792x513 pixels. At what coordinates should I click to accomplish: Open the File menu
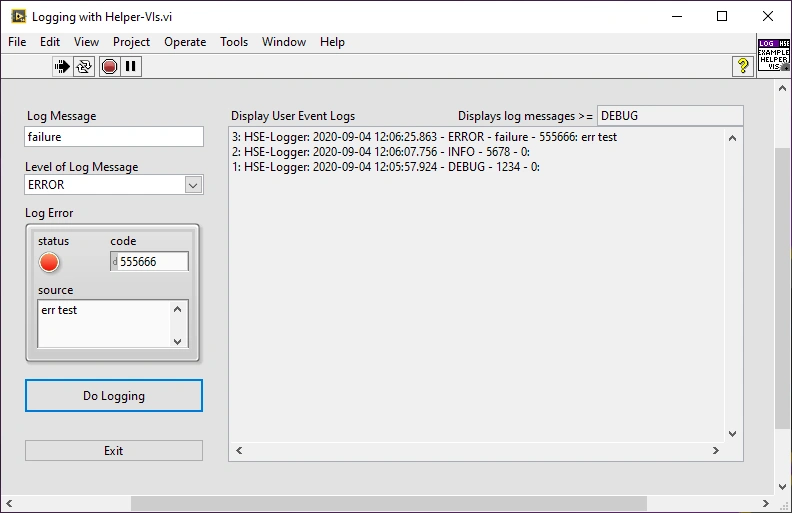tap(17, 42)
